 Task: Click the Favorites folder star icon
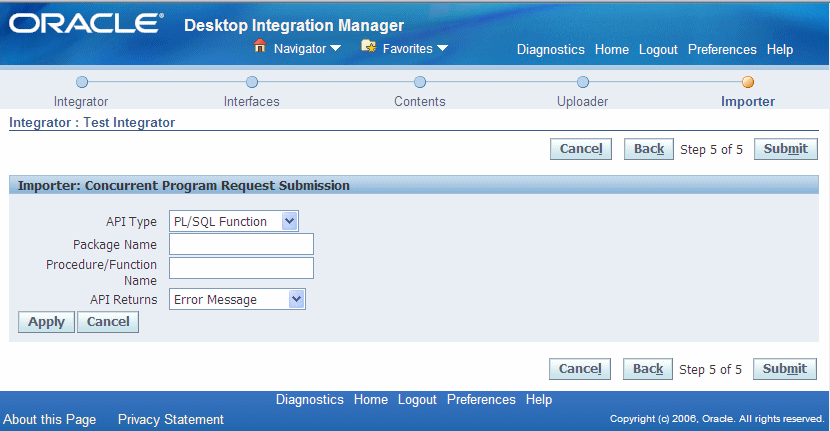[x=368, y=47]
